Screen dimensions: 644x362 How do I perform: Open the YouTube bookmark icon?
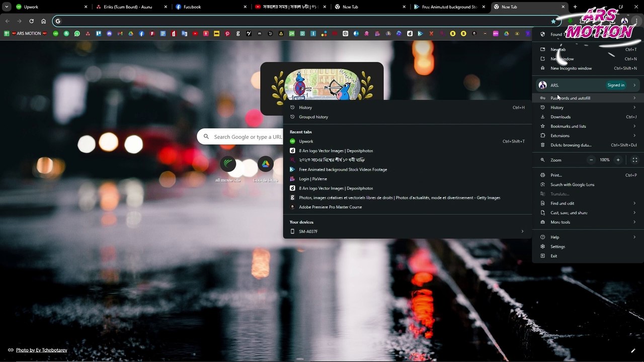pos(195,34)
